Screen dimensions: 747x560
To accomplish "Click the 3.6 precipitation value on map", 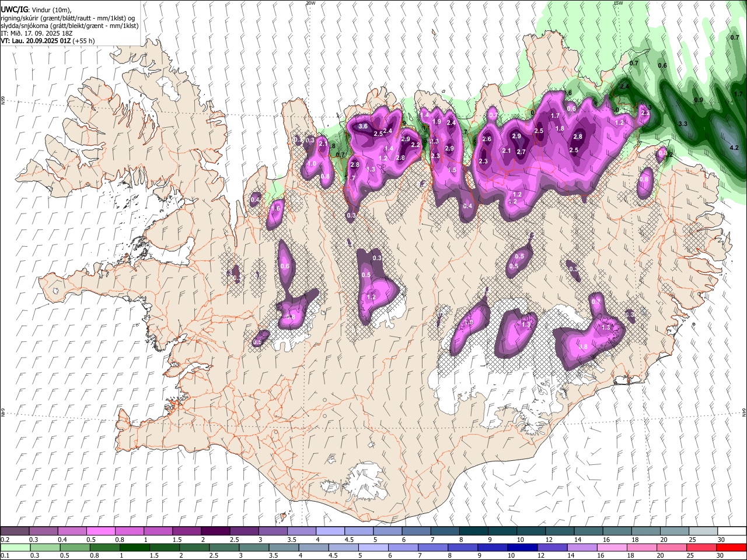I will pos(362,127).
